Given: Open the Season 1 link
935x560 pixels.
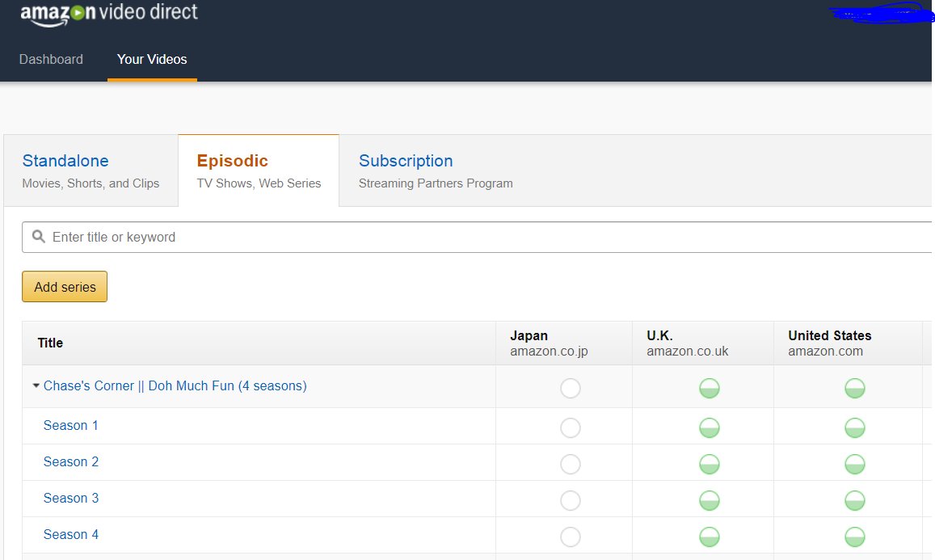Looking at the screenshot, I should (x=70, y=425).
